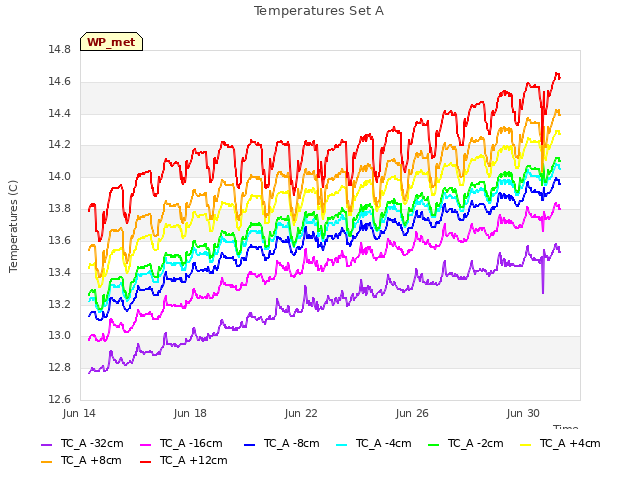This screenshot has height=480, width=640.
Task: Click the 12.6 y-axis tick label
Action: tap(60, 399)
